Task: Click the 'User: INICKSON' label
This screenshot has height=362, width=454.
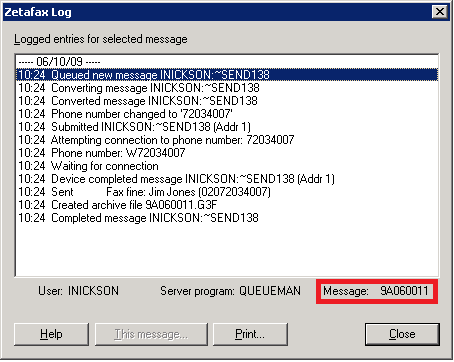Action: pyautogui.click(x=78, y=291)
